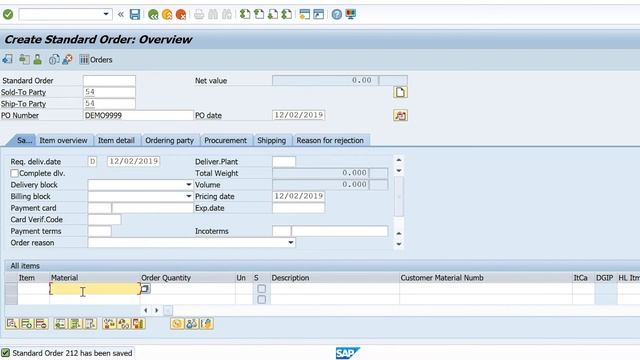640x360 pixels.
Task: Open the command field dropdown arrow
Action: tap(106, 14)
